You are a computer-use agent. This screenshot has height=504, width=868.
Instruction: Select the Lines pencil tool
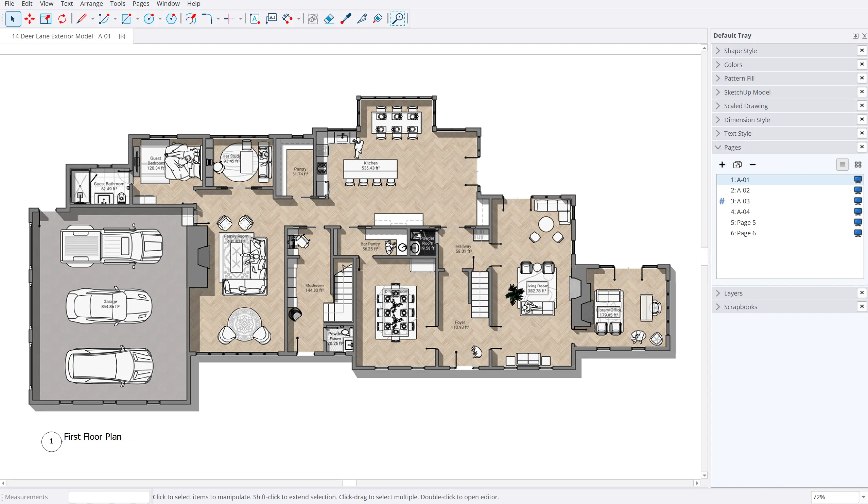coord(82,19)
